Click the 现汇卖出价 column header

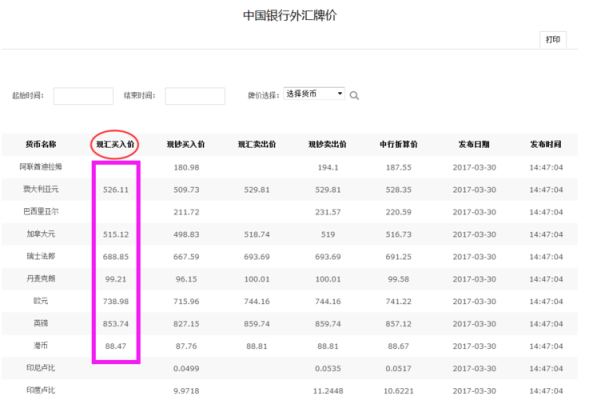(x=257, y=144)
